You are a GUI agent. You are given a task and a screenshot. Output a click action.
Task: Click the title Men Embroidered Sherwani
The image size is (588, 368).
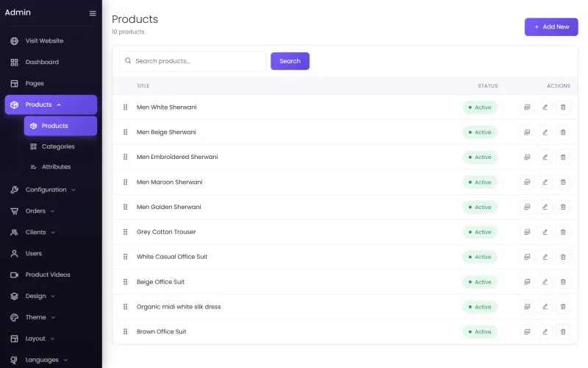coord(177,157)
